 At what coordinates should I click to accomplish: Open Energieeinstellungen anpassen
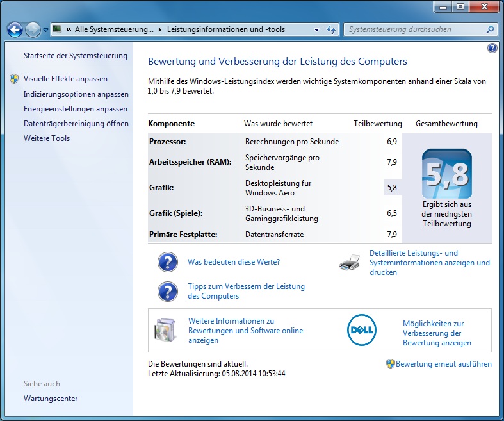tap(76, 109)
